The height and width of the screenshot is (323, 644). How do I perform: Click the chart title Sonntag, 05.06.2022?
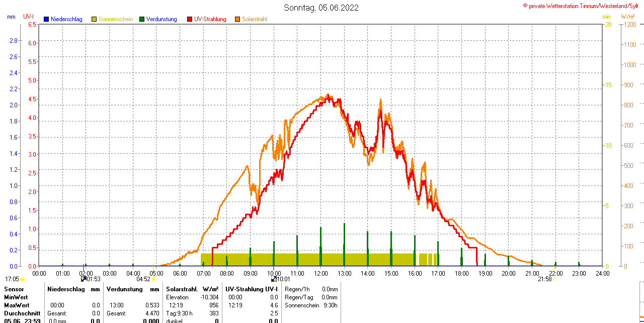point(321,8)
